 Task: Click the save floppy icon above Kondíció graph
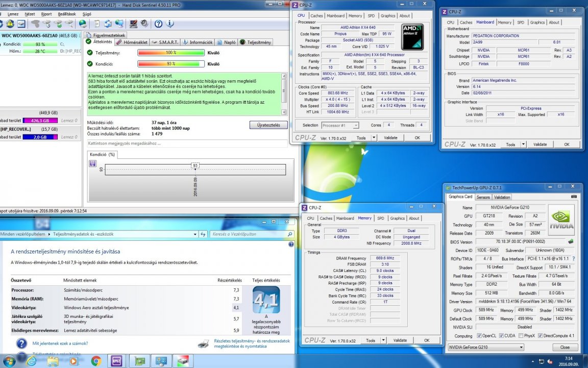point(92,163)
